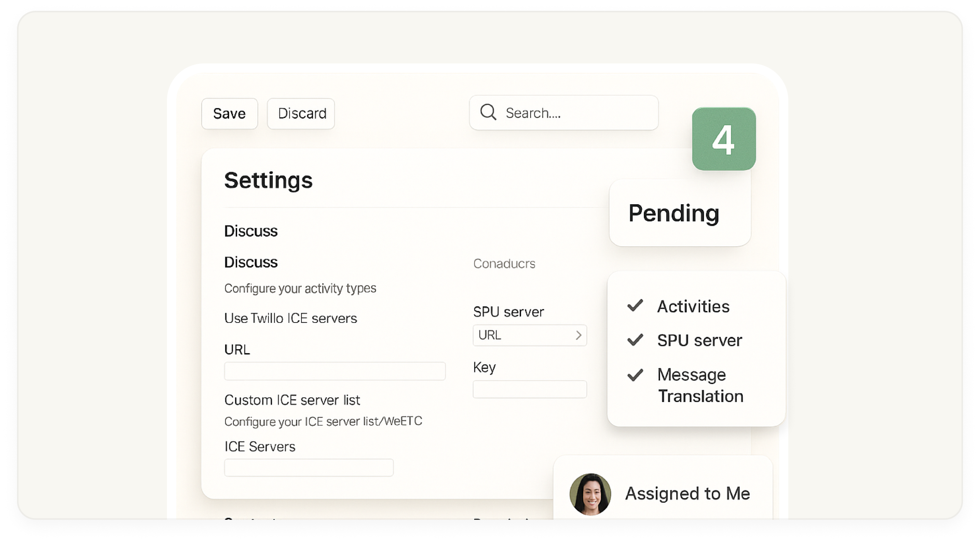This screenshot has width=980, height=543.
Task: Open the Pending status card
Action: (679, 213)
